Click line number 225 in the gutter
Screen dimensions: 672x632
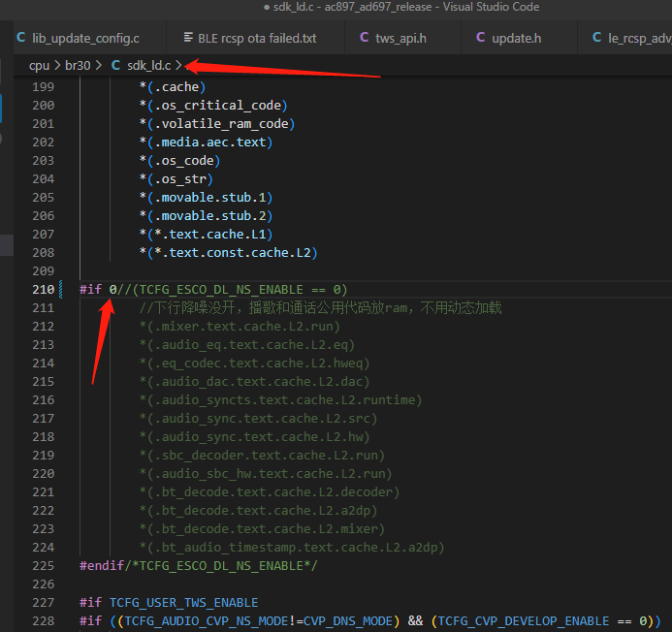coord(44,566)
